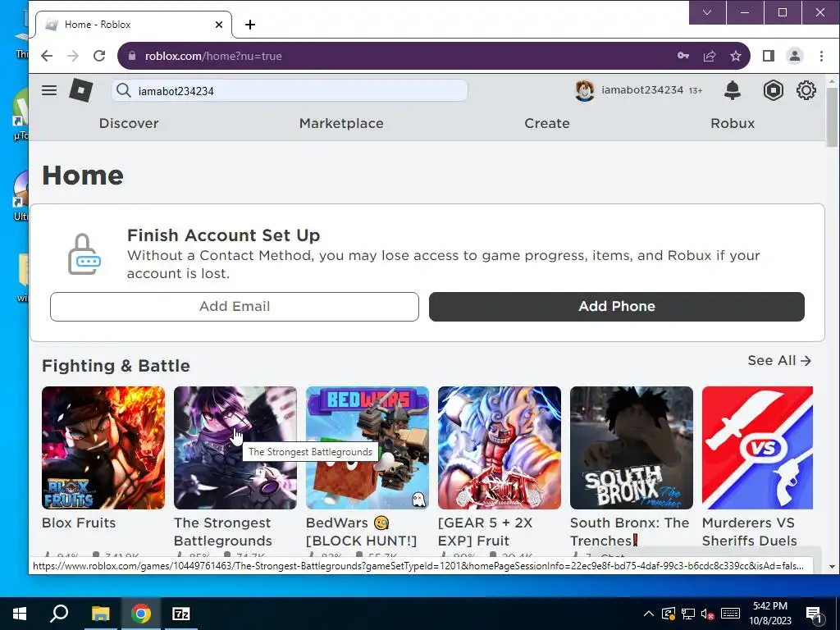The height and width of the screenshot is (630, 840).
Task: Click the scrollbar down arrow
Action: tap(832, 567)
